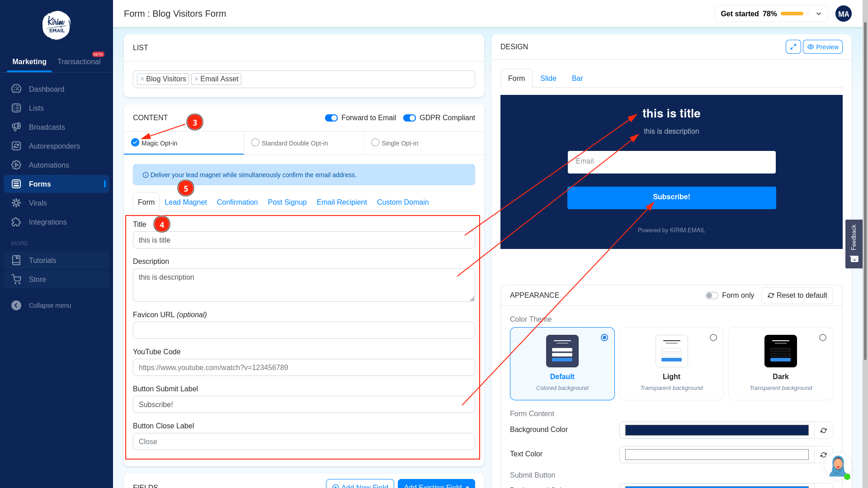The width and height of the screenshot is (868, 488).
Task: Enable the Form only appearance toggle
Action: (712, 295)
